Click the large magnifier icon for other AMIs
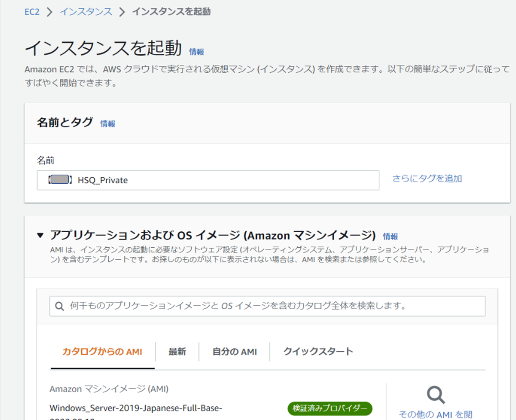 coord(436,395)
